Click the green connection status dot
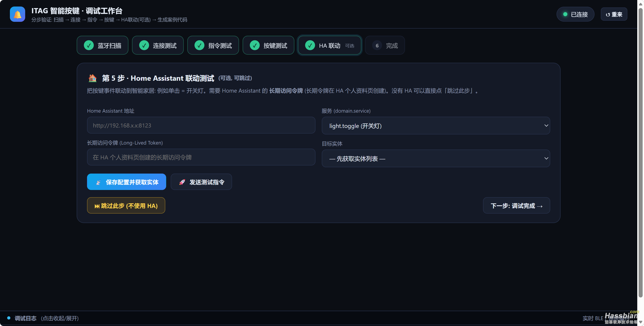 click(565, 14)
